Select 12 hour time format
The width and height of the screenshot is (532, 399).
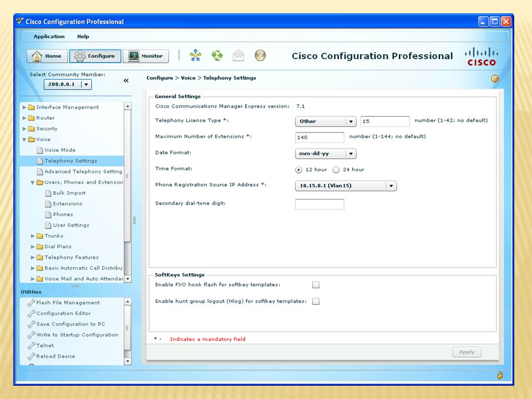pyautogui.click(x=299, y=170)
